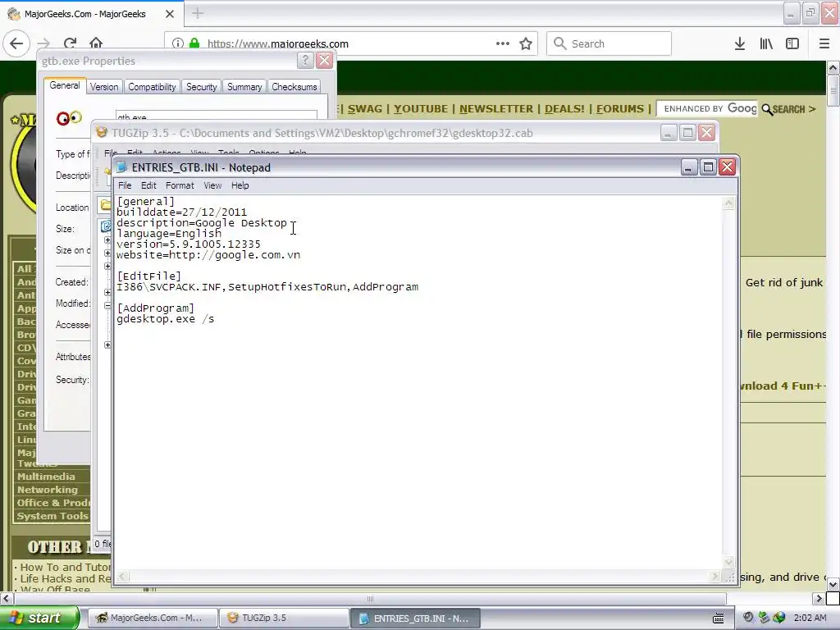The height and width of the screenshot is (630, 840).
Task: Click browser vertical scrollbar down arrow
Action: pyautogui.click(x=833, y=584)
